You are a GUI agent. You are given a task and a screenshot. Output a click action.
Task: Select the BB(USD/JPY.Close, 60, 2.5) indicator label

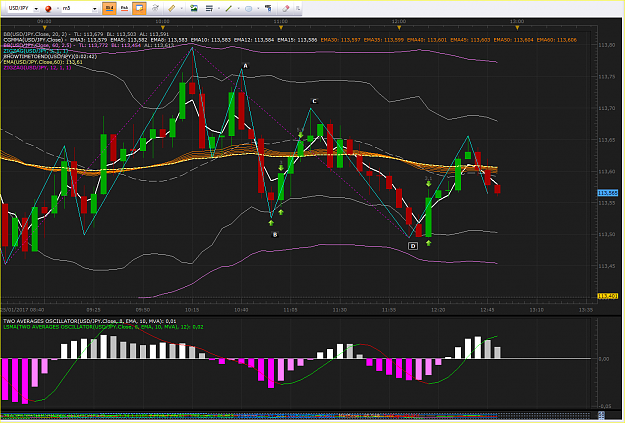pos(37,45)
